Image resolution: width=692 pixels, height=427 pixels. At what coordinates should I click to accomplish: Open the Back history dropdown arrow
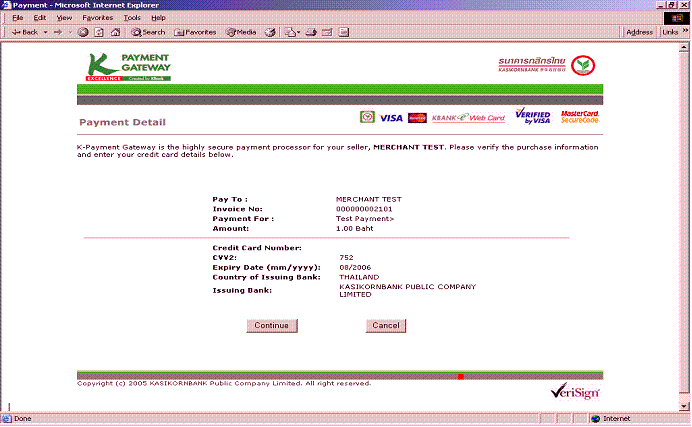pyautogui.click(x=45, y=32)
